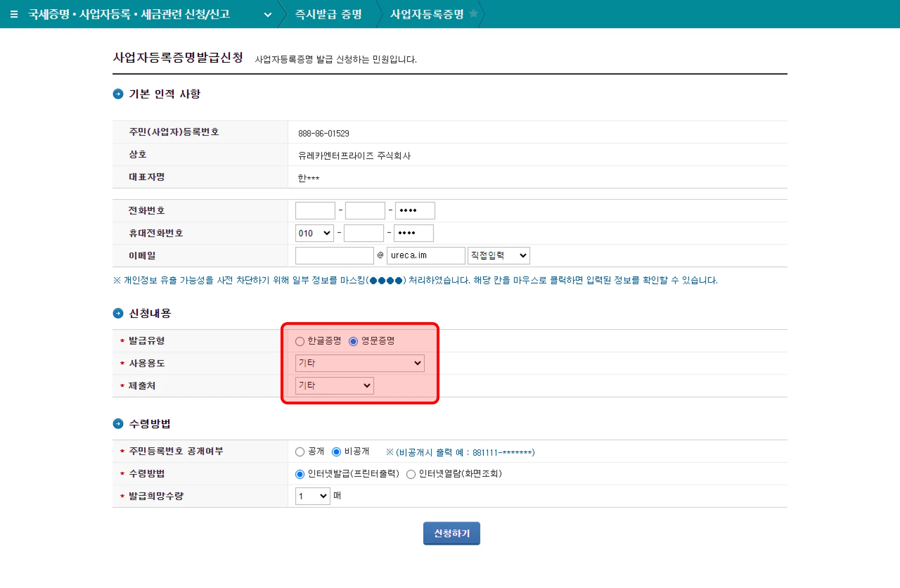Click 즉시발급 증명 breadcrumb tab
The image size is (900, 588).
(x=328, y=15)
